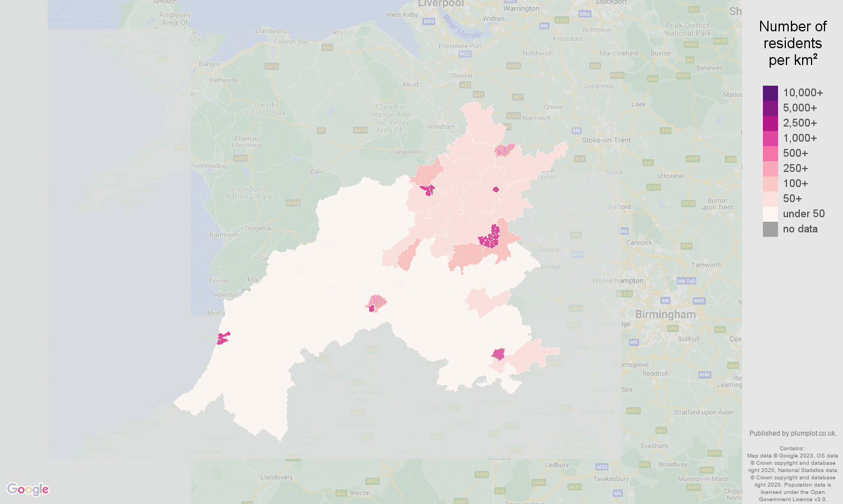
Task: Click the magenta Ludlow area on map
Action: point(498,354)
